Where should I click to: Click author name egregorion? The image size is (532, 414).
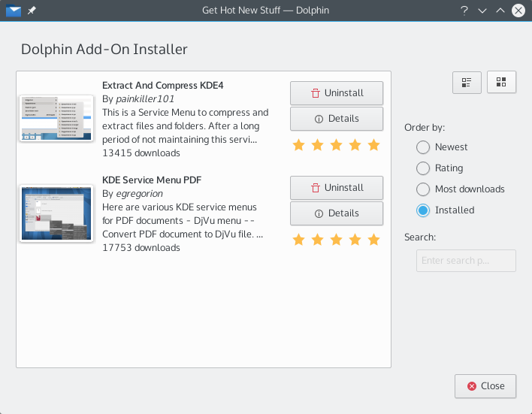click(139, 193)
